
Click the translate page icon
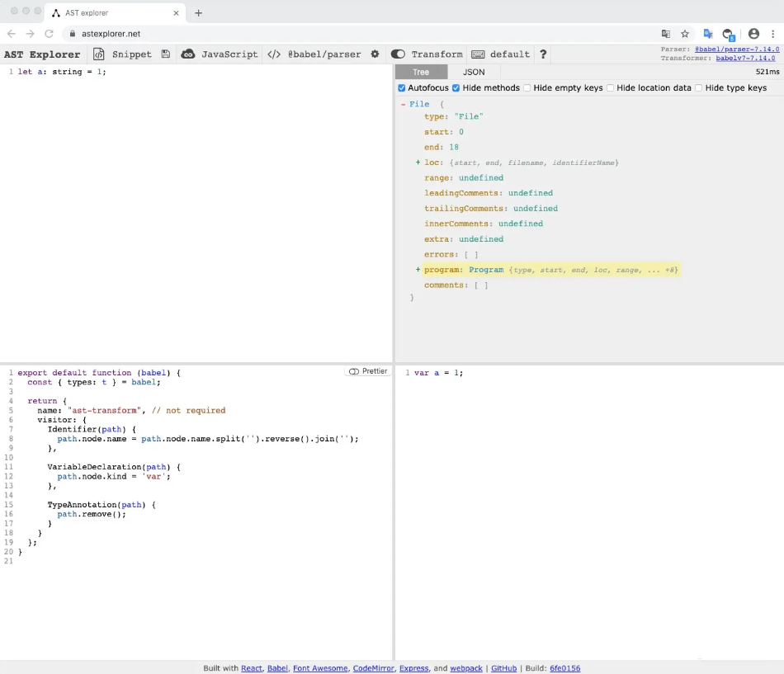(666, 34)
